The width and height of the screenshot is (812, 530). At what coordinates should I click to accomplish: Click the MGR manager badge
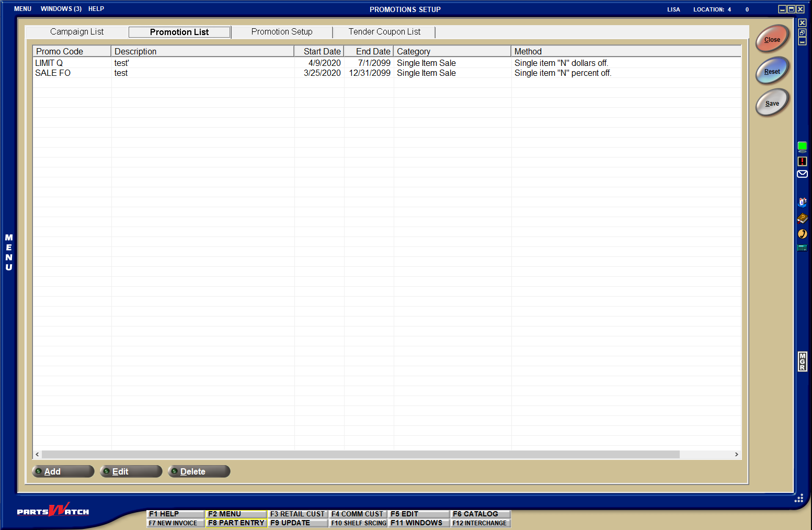(x=802, y=362)
